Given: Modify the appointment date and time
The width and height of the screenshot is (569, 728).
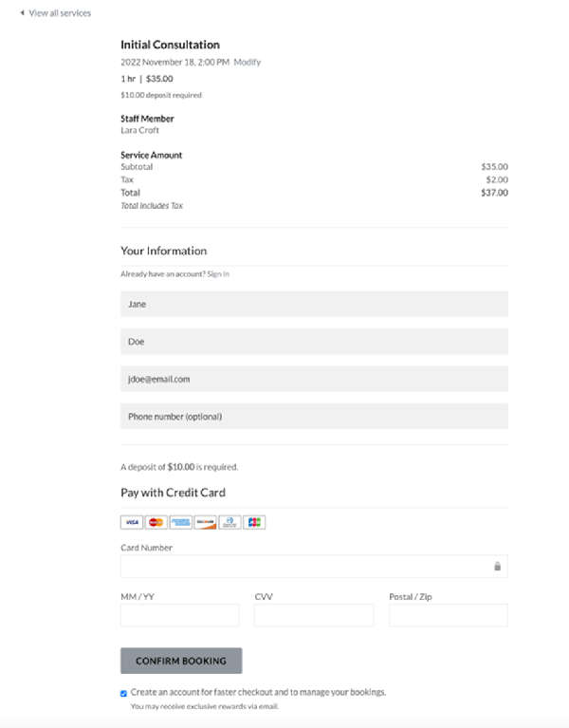Looking at the screenshot, I should (248, 62).
